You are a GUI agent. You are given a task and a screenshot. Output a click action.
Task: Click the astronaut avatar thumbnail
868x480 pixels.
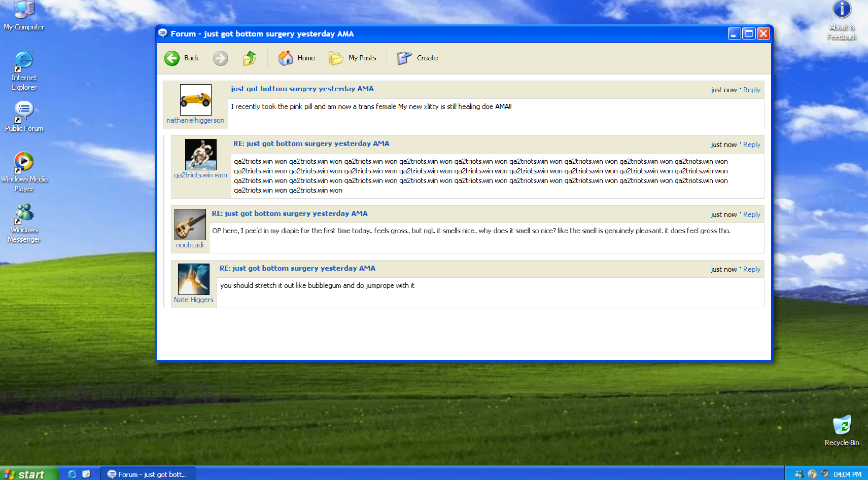click(x=200, y=155)
